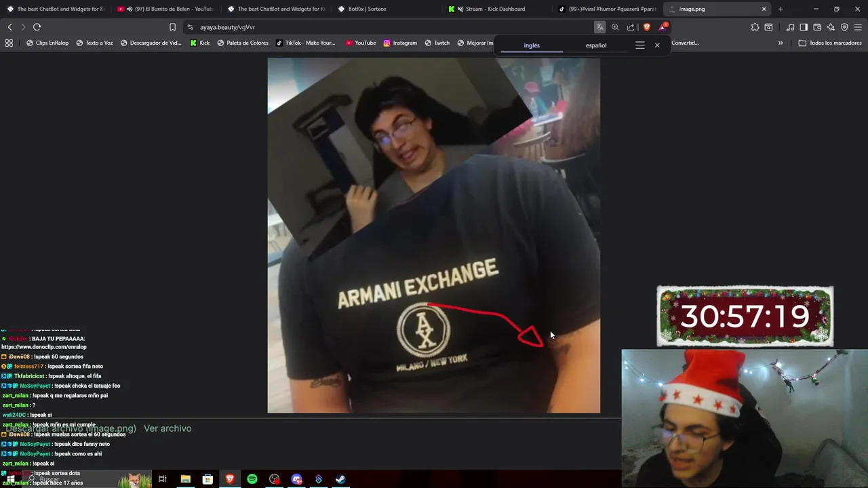Select inglés in translate popup

532,45
